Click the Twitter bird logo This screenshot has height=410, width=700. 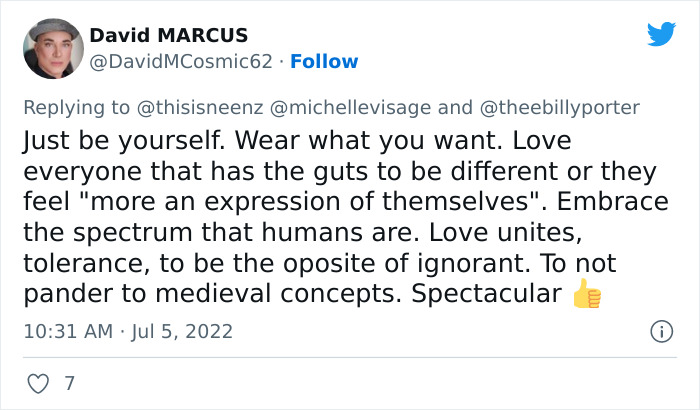coord(661,35)
